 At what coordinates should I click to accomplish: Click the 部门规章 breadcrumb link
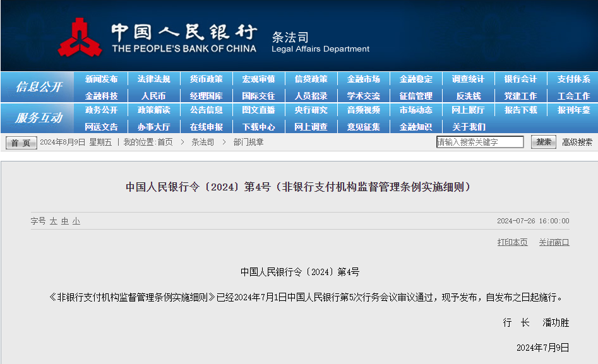(x=249, y=143)
